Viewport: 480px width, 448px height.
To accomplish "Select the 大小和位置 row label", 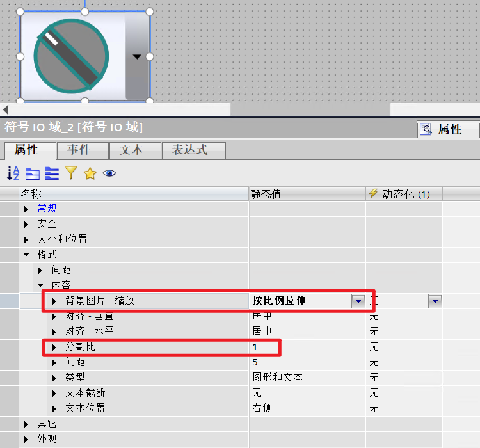I will point(62,239).
